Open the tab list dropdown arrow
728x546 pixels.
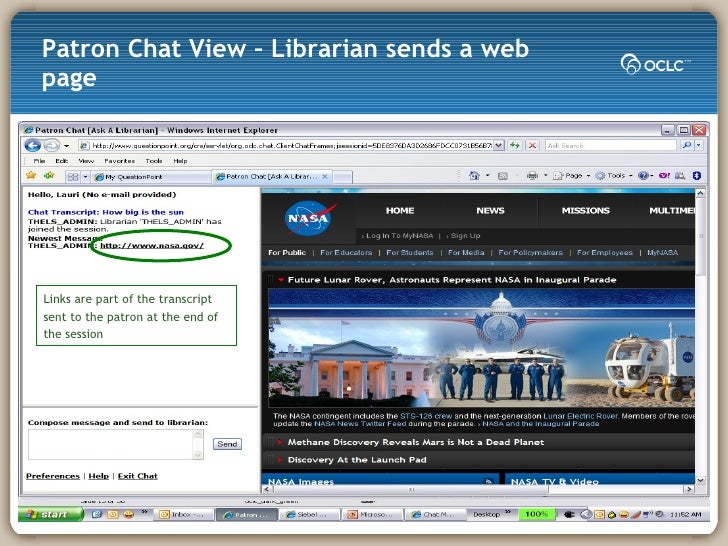(85, 177)
